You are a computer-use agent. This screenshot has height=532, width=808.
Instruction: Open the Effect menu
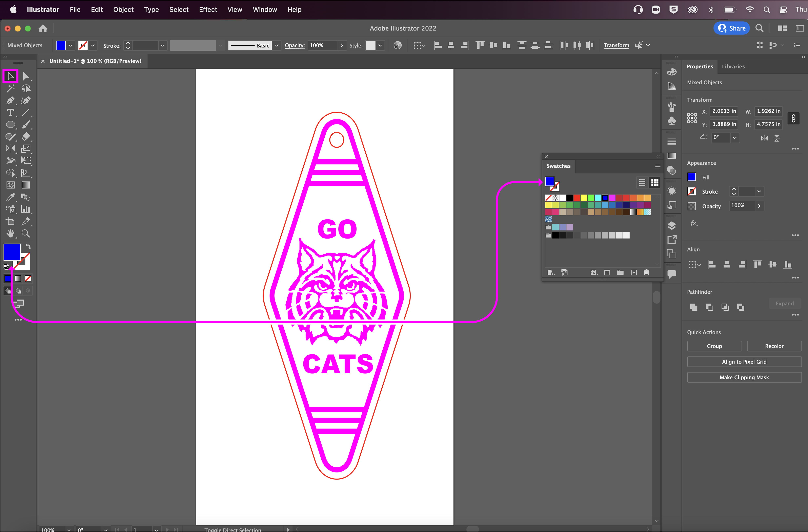click(208, 9)
